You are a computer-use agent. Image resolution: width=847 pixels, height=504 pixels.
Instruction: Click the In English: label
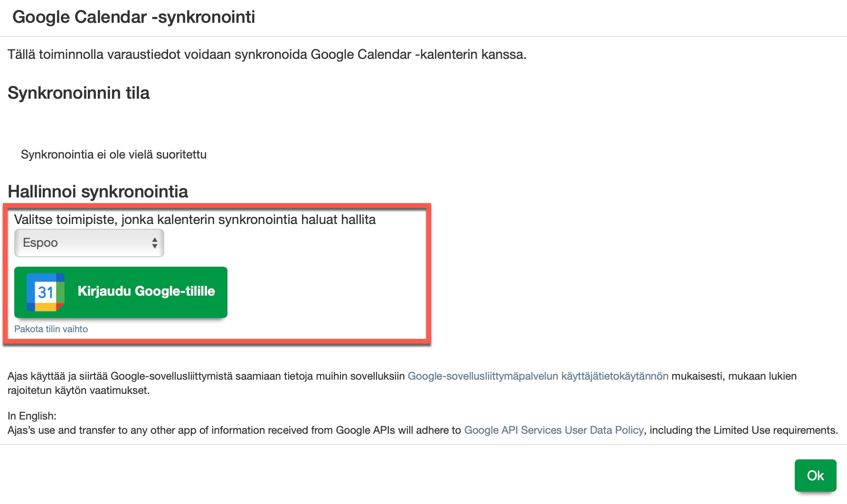tap(32, 416)
